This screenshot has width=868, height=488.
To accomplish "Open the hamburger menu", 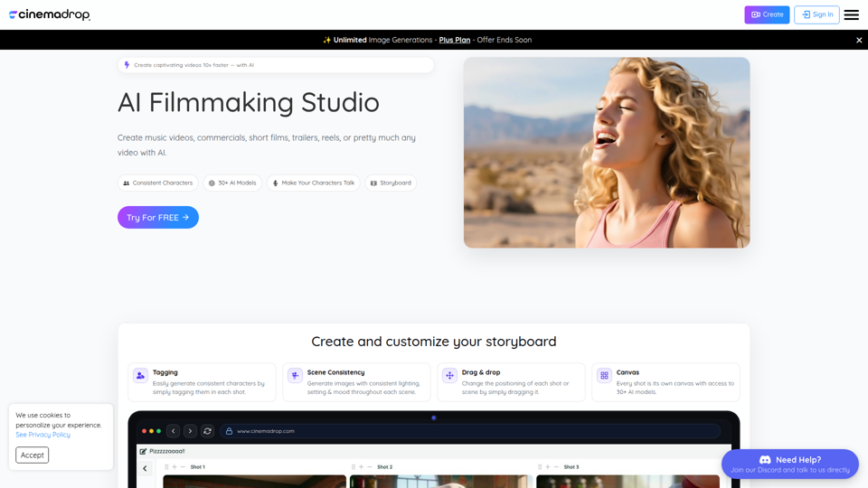I will tap(852, 15).
